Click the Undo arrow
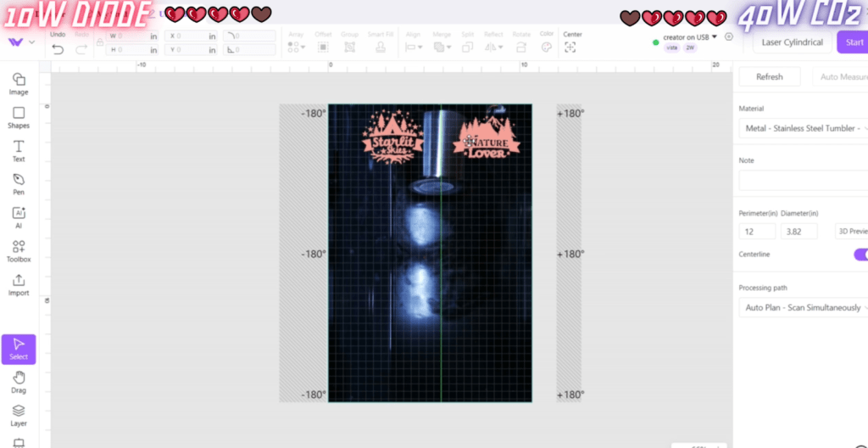Image resolution: width=868 pixels, height=448 pixels. [x=58, y=49]
